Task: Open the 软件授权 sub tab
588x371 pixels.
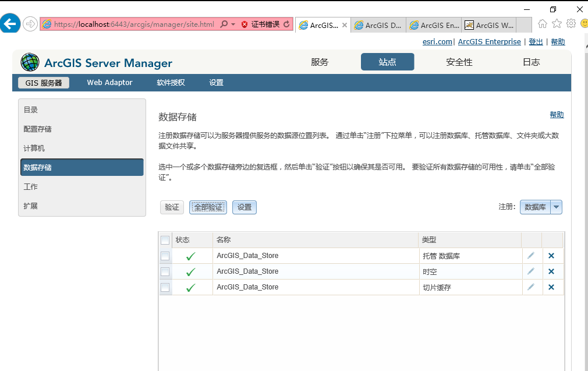Action: tap(171, 83)
